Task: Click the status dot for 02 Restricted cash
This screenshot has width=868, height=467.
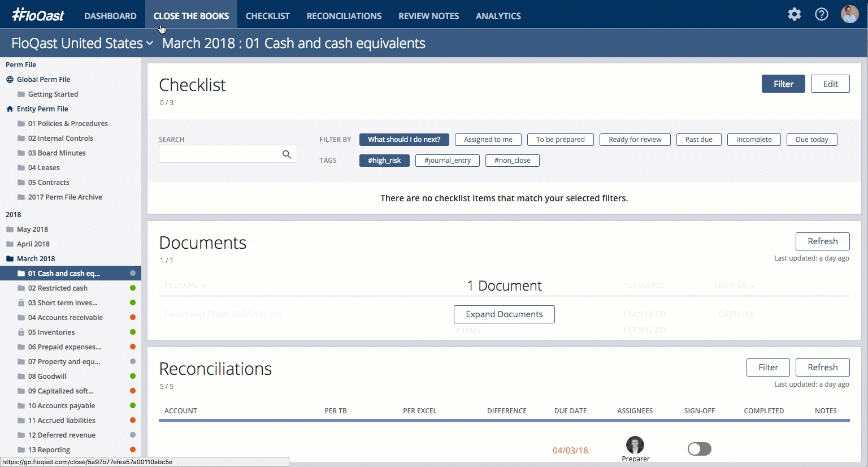Action: 133,288
